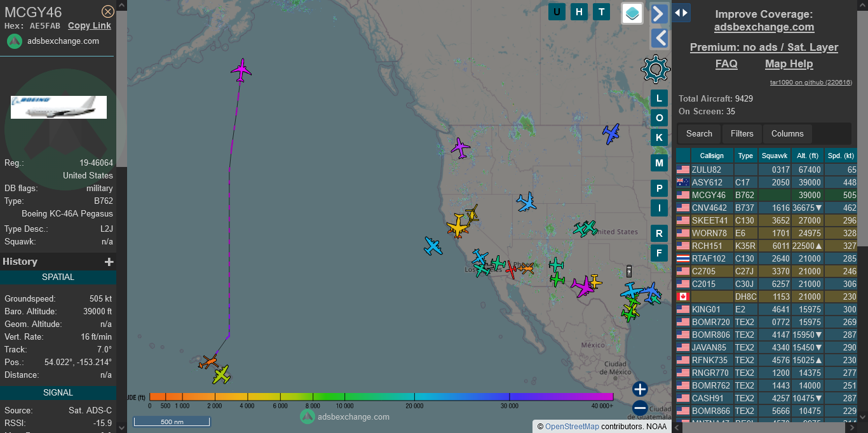The width and height of the screenshot is (868, 433).
Task: Open the Columns tab
Action: [x=787, y=134]
